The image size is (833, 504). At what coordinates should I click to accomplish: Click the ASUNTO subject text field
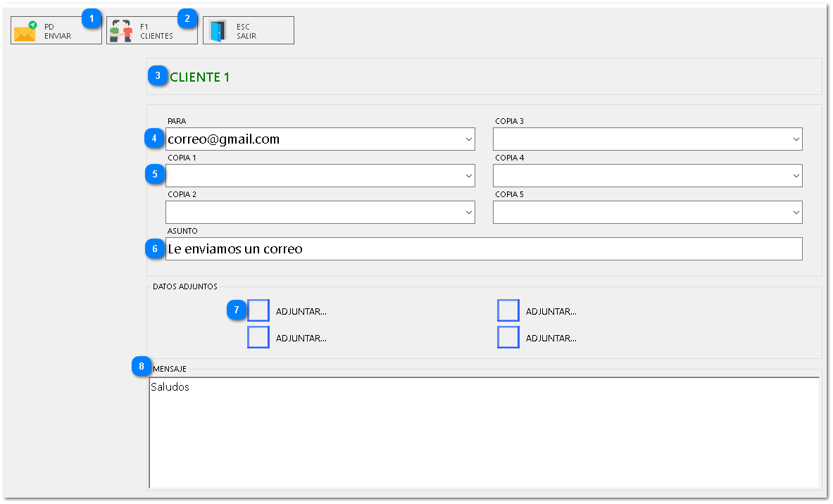click(x=483, y=249)
